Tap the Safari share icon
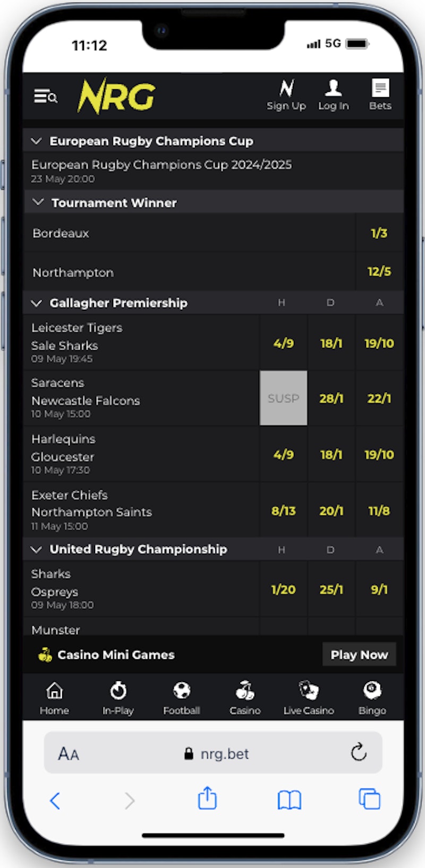The image size is (425, 868). point(207,798)
